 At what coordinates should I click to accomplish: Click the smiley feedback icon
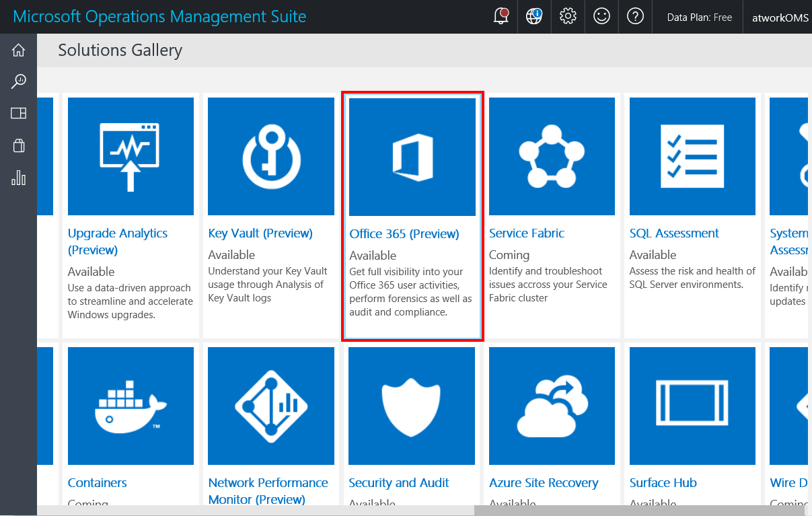[x=601, y=17]
